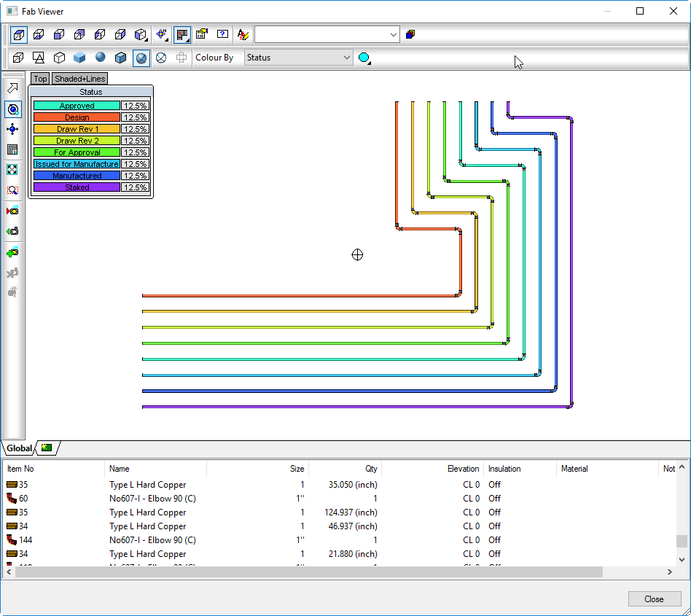Click the previous camera view icon
The height and width of the screenshot is (616, 691).
pyautogui.click(x=12, y=231)
